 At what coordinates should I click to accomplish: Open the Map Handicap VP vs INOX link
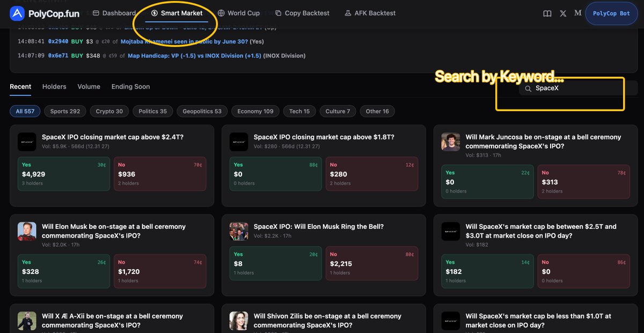pos(194,55)
